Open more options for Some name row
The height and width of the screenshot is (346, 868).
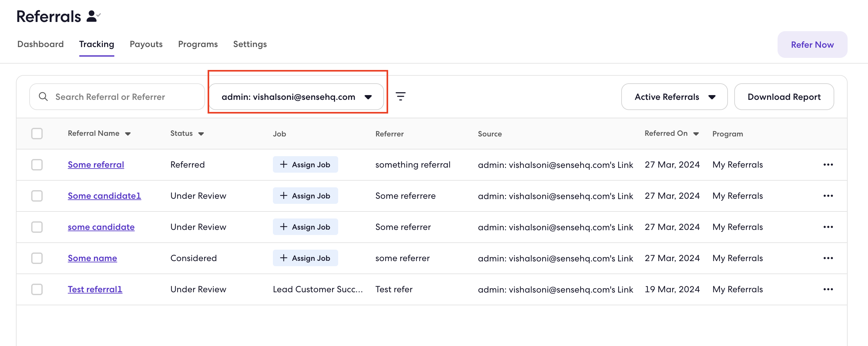(x=828, y=258)
